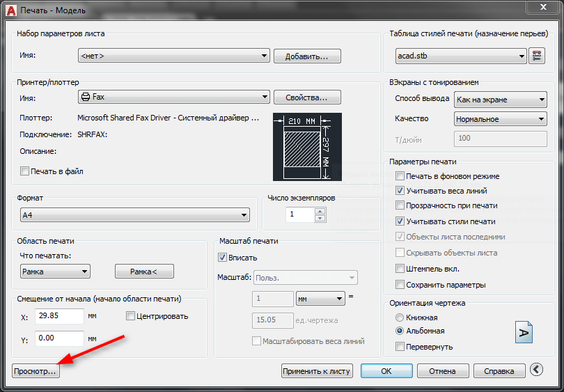Click Применить к листу button
The width and height of the screenshot is (564, 392).
(x=317, y=371)
